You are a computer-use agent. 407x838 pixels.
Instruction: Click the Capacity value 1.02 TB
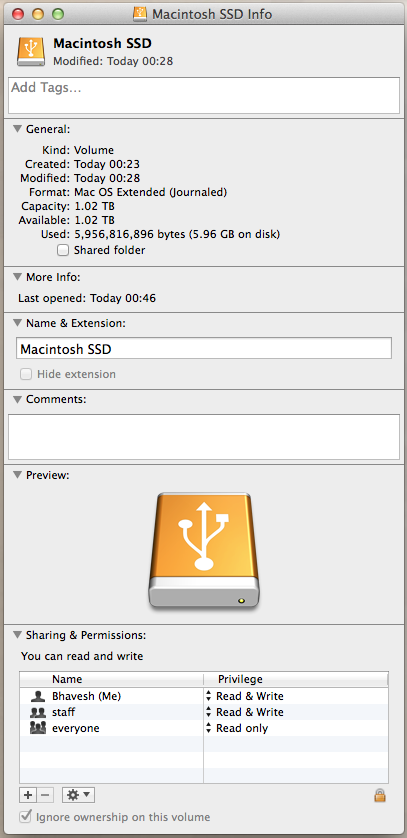tap(95, 206)
